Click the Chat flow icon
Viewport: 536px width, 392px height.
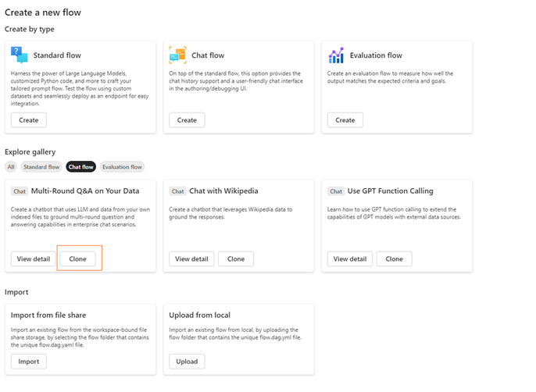pyautogui.click(x=177, y=55)
